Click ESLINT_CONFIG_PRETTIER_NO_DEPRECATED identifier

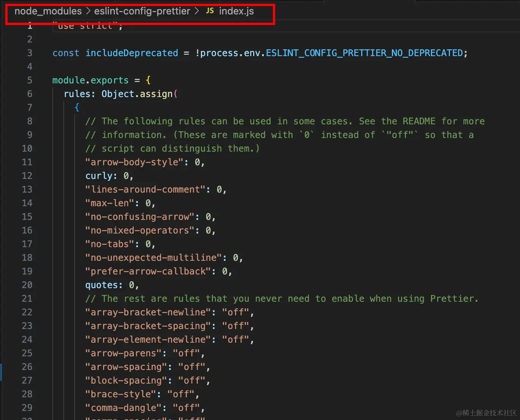[x=364, y=53]
